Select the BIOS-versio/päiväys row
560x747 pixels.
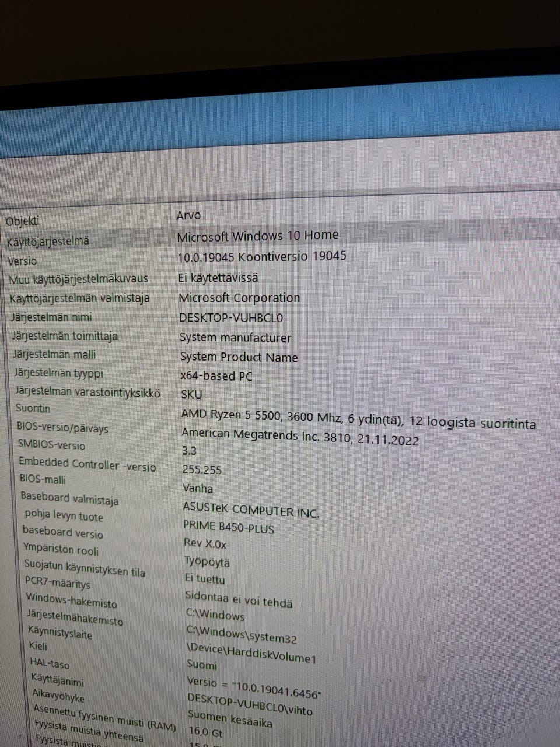[62, 427]
